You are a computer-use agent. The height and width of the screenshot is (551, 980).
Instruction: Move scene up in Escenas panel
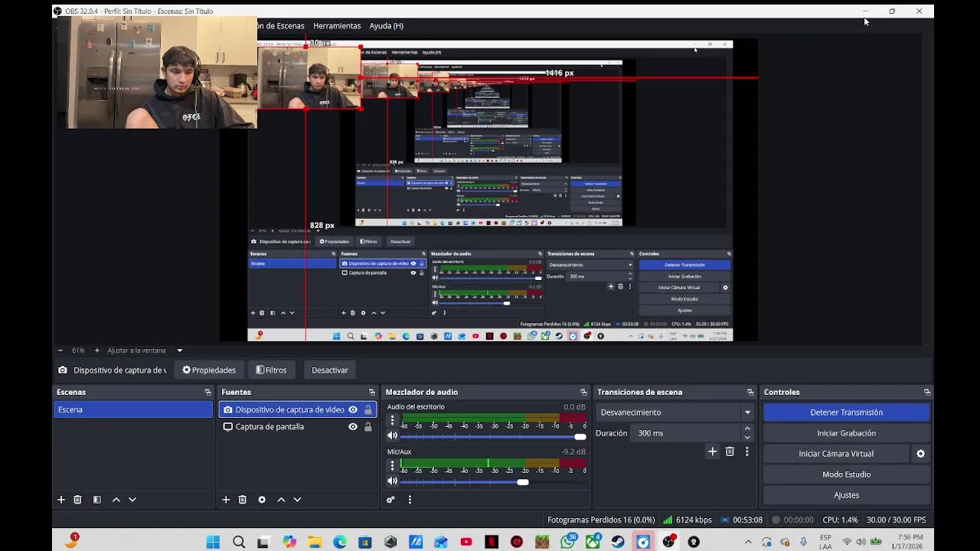pyautogui.click(x=116, y=500)
